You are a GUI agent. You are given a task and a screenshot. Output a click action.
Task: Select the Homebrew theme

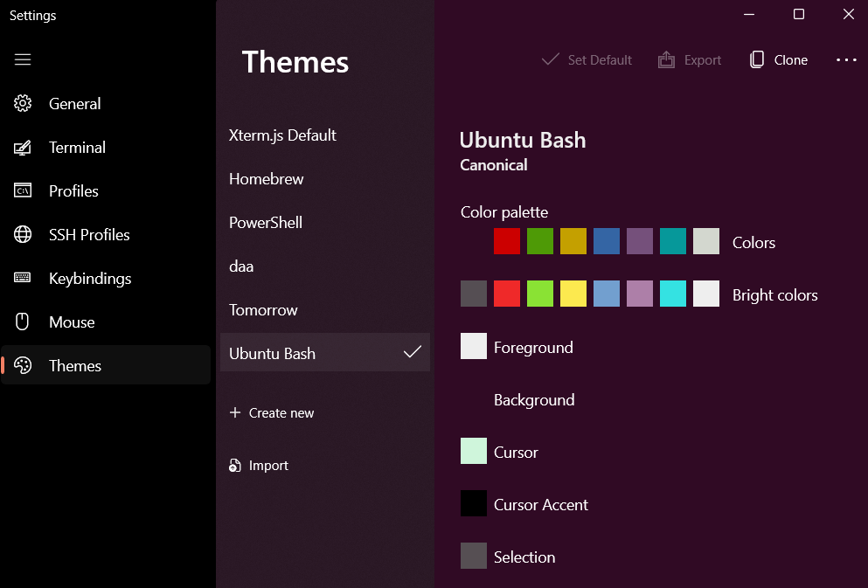(x=267, y=179)
